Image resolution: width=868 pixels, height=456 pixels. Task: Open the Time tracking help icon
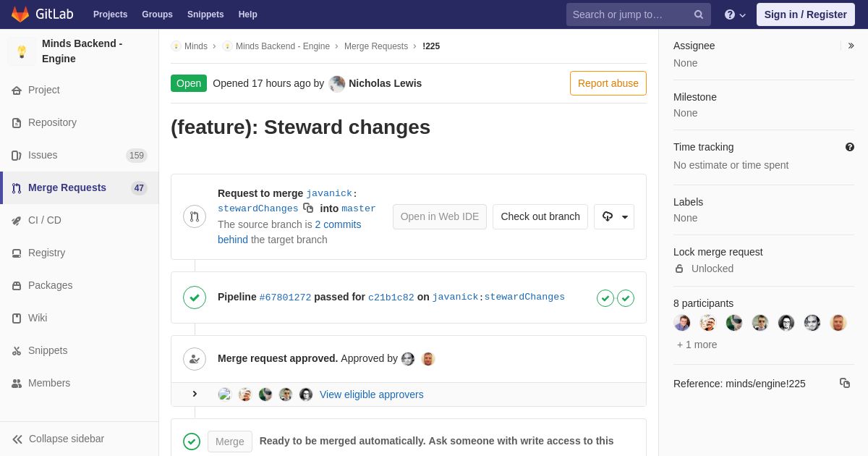tap(850, 147)
